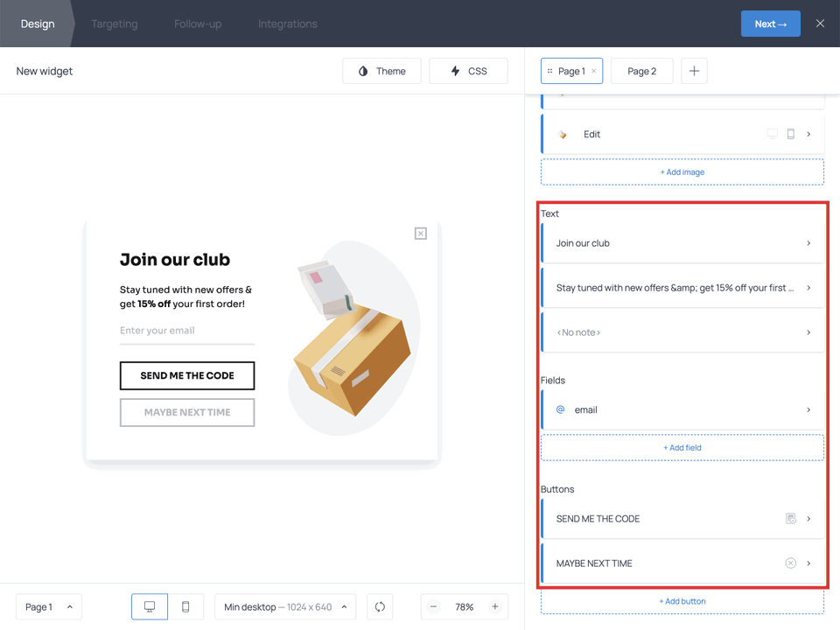Remove Page 1 with its x icon

point(592,71)
